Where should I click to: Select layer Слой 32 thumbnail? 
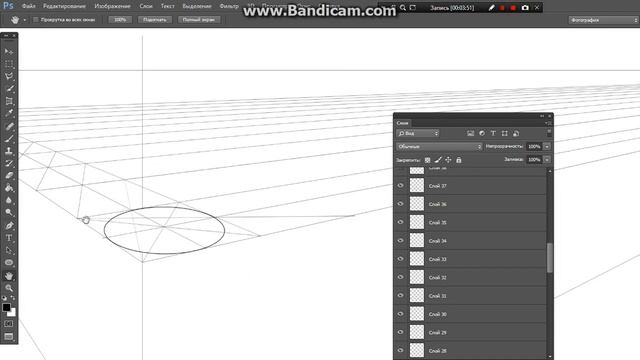[x=417, y=277]
